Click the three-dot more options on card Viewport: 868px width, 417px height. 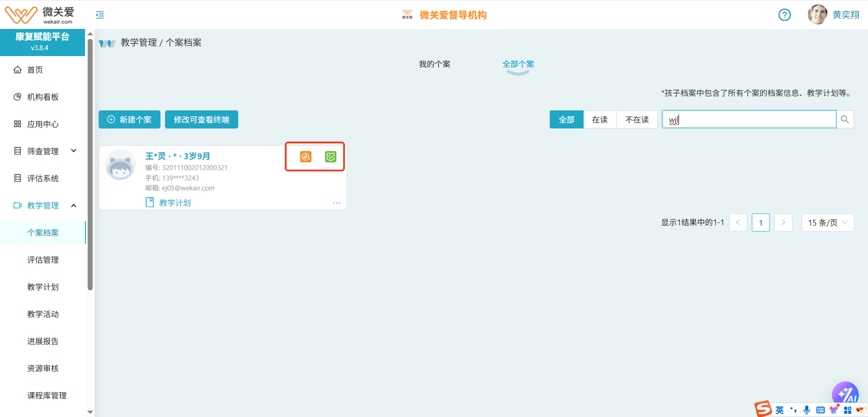[336, 203]
